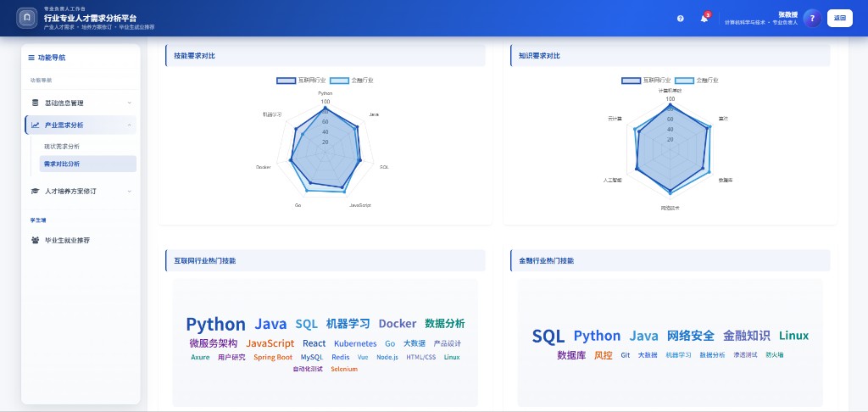Screen dimensions: 868x412
Task: Click MySQL in the internet word cloud
Action: point(312,357)
